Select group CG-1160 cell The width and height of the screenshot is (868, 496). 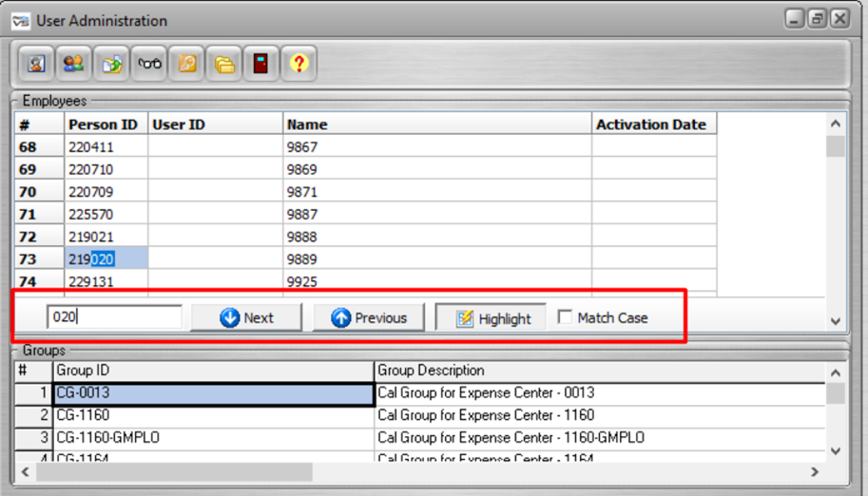coord(214,416)
